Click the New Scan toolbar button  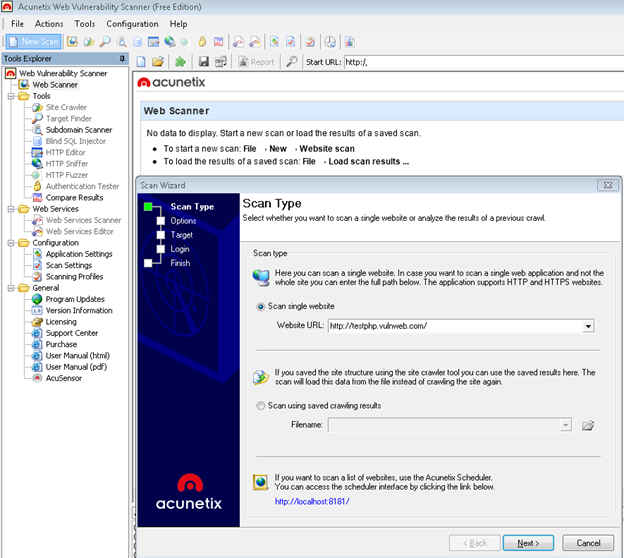(33, 42)
